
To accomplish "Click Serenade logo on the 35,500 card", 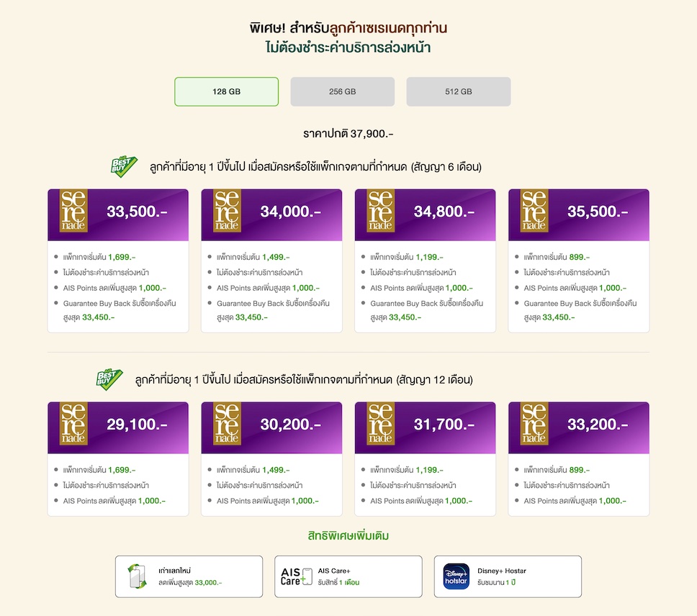I will point(534,211).
